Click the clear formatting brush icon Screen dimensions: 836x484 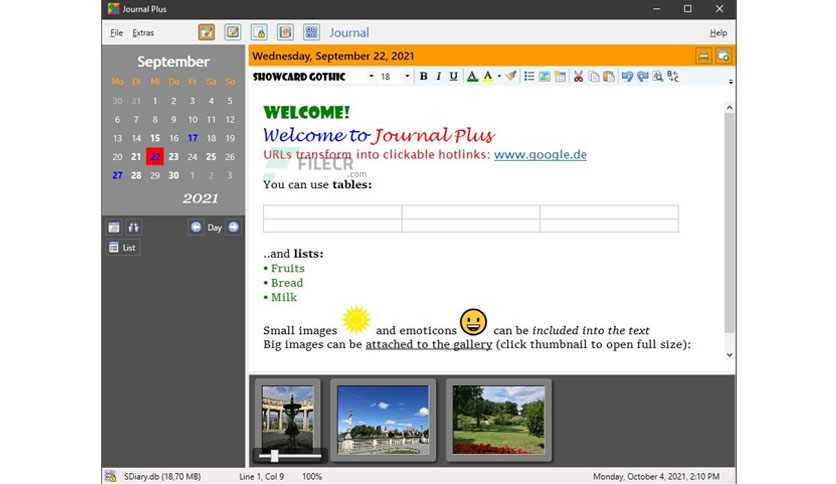tap(511, 76)
